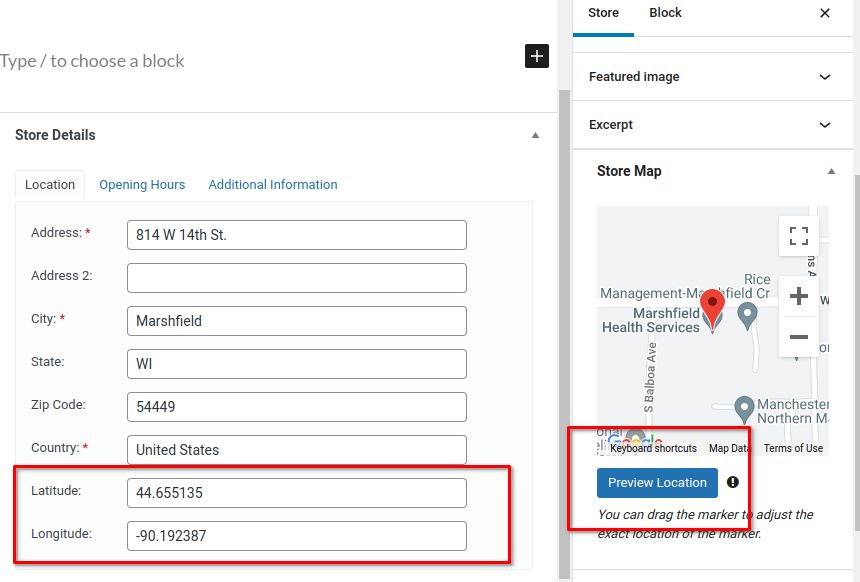Zoom in on the store map
Viewport: 860px width, 582px height.
tap(799, 296)
